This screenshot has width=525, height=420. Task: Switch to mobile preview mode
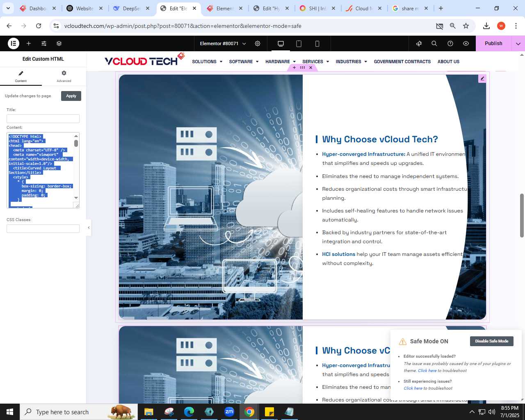[317, 43]
